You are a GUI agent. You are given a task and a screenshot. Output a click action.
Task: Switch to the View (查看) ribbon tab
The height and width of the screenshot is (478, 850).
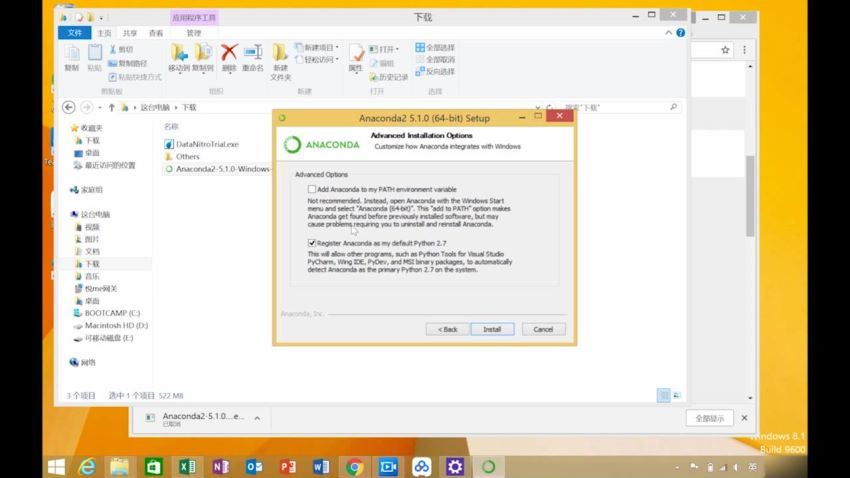[x=156, y=33]
